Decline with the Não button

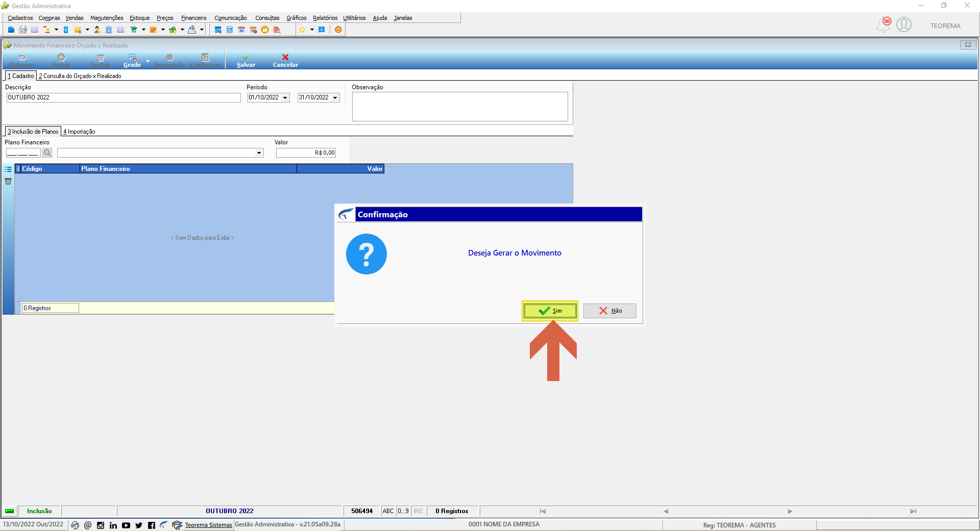pos(610,311)
